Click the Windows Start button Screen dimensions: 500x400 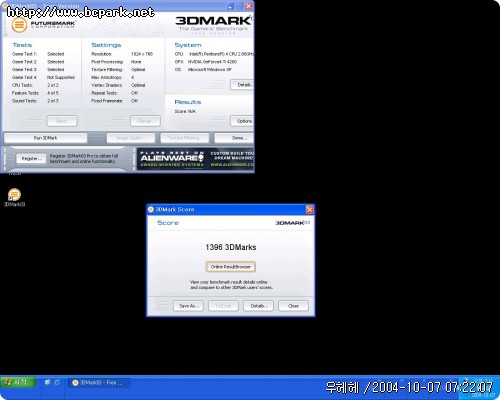[18, 382]
